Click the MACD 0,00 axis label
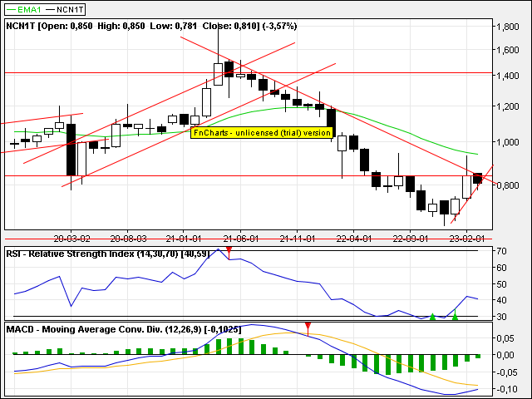 [x=505, y=355]
